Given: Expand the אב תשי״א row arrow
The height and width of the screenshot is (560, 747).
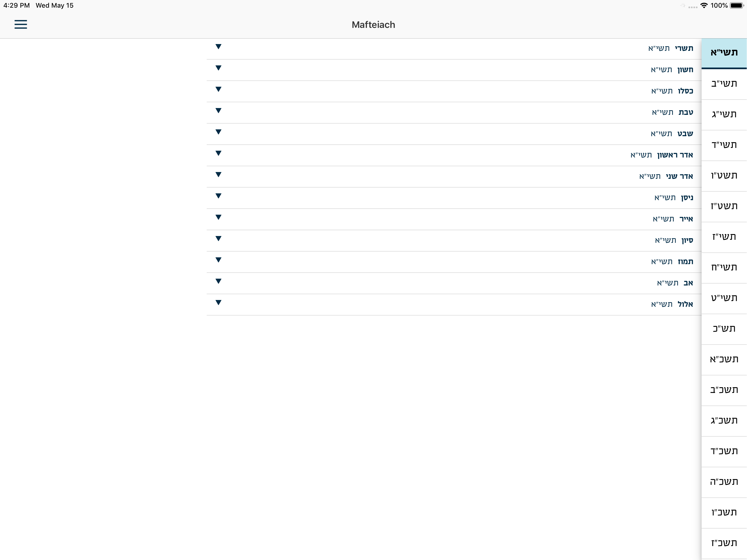Looking at the screenshot, I should pos(218,281).
